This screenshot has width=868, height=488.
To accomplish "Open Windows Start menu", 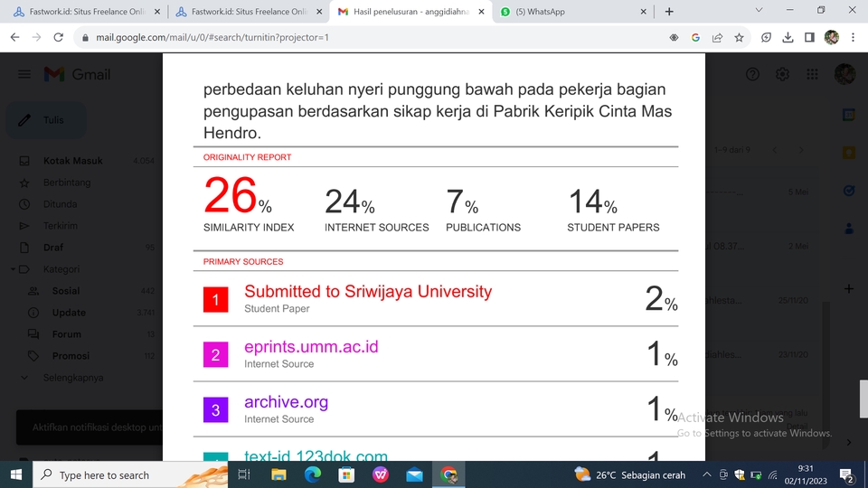I will pos(16,474).
